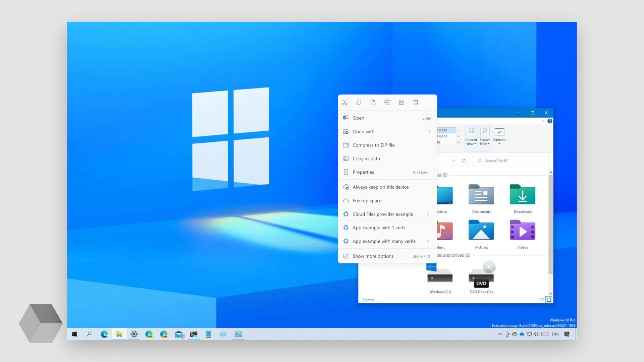Click the Options button in Explorer ribbon
Screen dimensions: 644x362
(499, 136)
